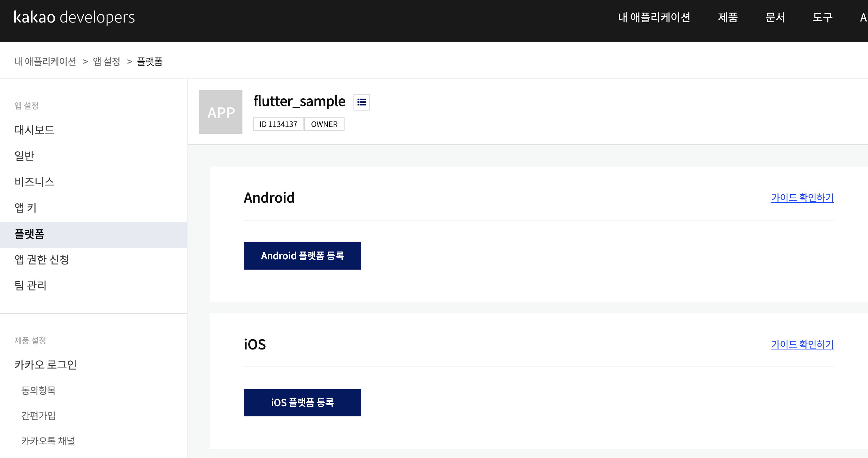
Task: Register Android platform with the blue button
Action: 302,256
